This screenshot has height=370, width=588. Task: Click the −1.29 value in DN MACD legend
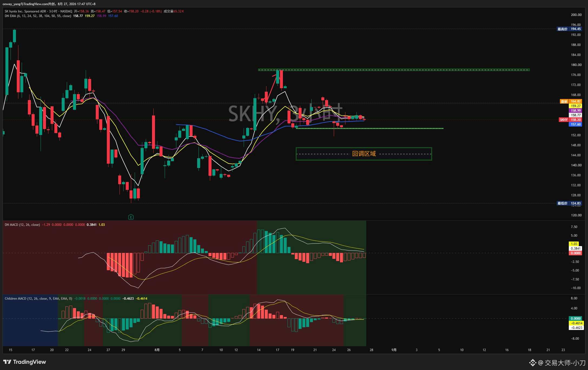pyautogui.click(x=46, y=225)
